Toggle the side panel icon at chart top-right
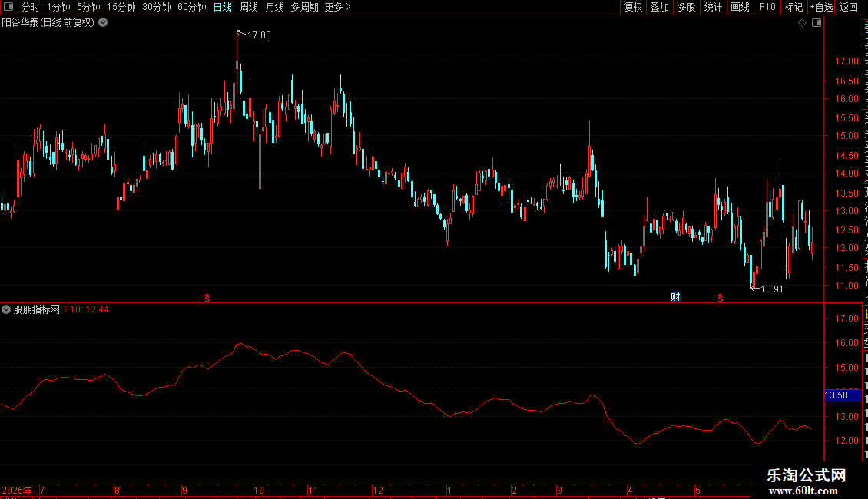Screen dimensions: 868x499 pos(817,23)
